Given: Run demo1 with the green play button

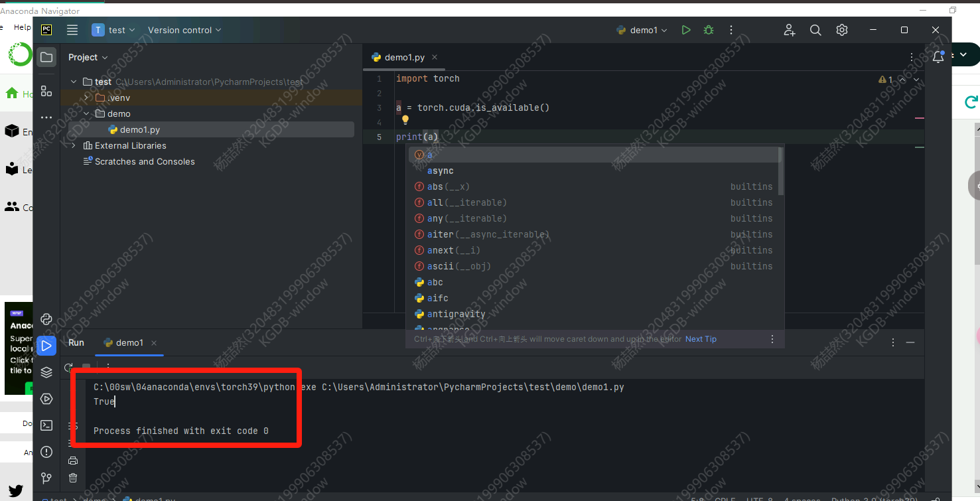Looking at the screenshot, I should pyautogui.click(x=686, y=30).
